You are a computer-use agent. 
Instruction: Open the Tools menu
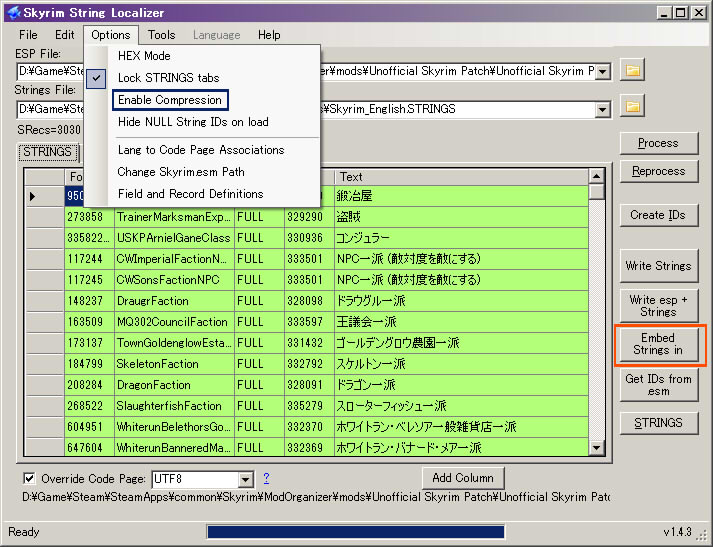point(161,35)
